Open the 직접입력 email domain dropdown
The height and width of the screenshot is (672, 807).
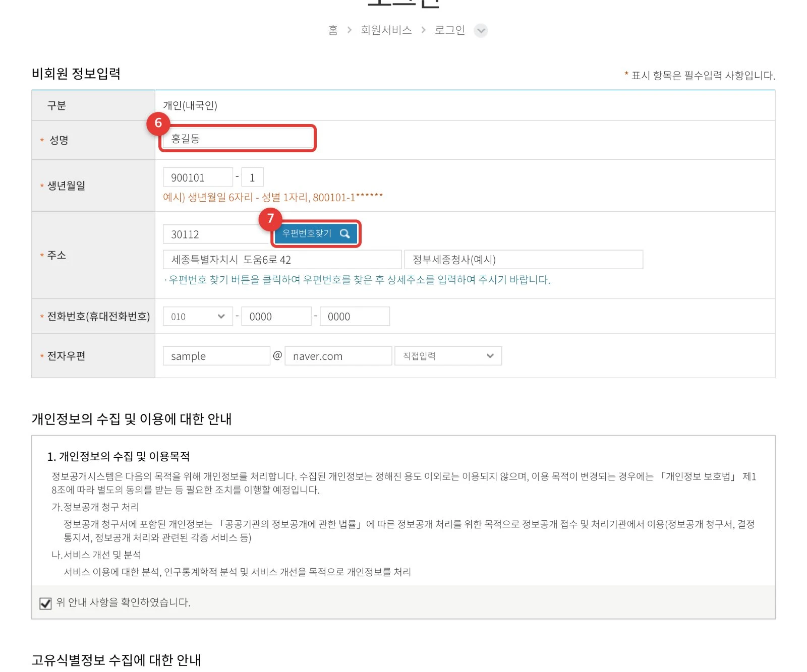[448, 356]
